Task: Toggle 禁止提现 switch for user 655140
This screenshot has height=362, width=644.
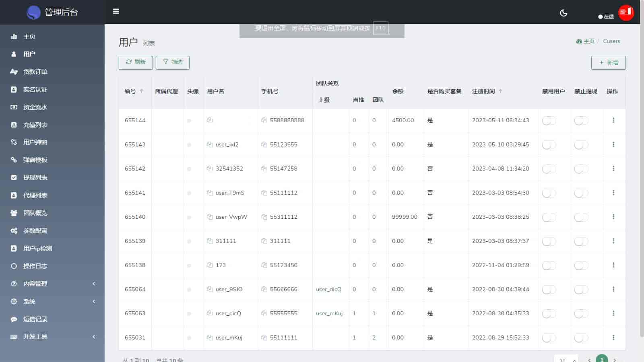Action: (x=581, y=217)
